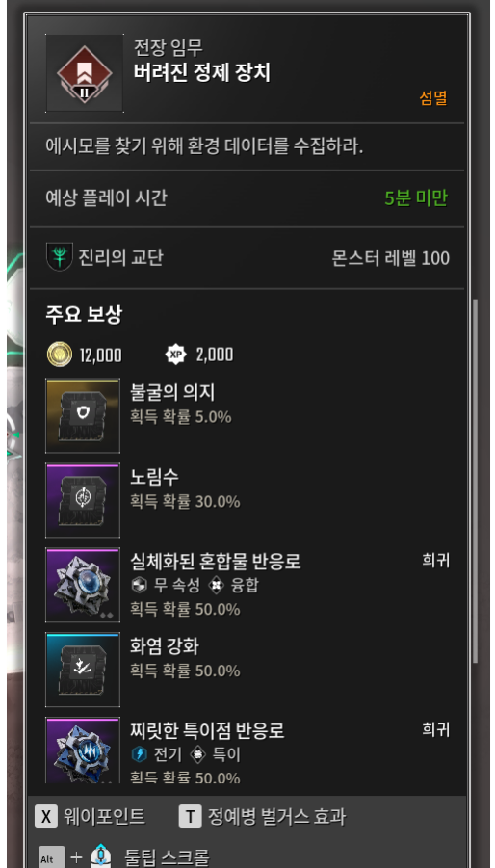Click the 전기 electric attribute icon
Viewport: 495px width, 868px height.
coord(139,754)
